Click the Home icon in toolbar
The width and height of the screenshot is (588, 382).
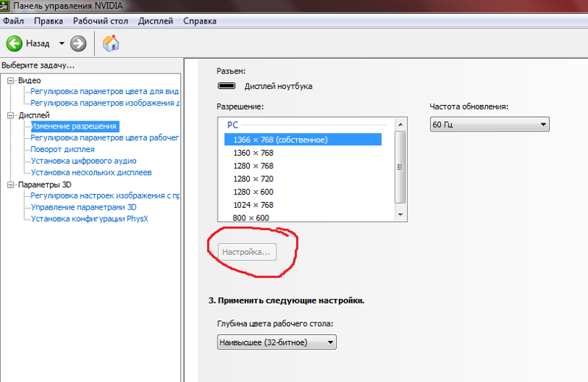pos(111,43)
